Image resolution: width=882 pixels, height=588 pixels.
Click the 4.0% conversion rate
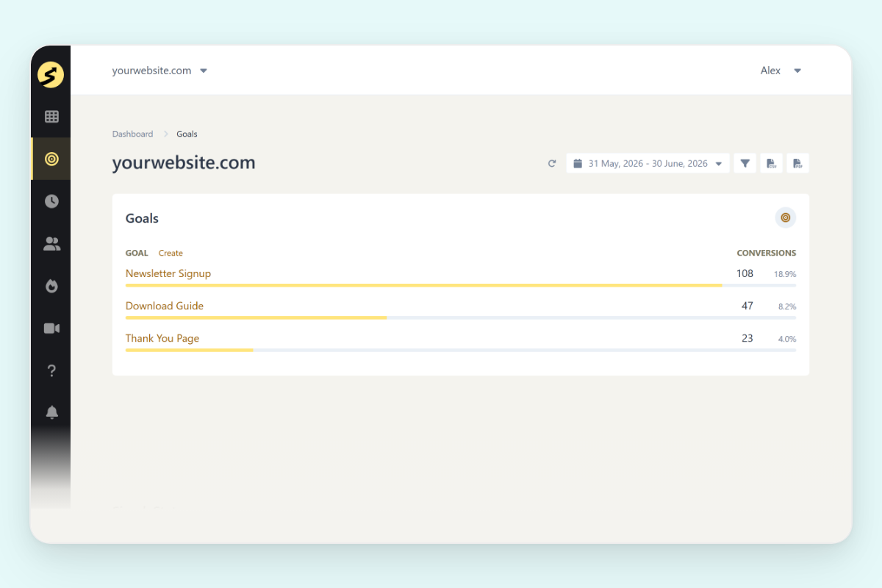click(x=787, y=339)
